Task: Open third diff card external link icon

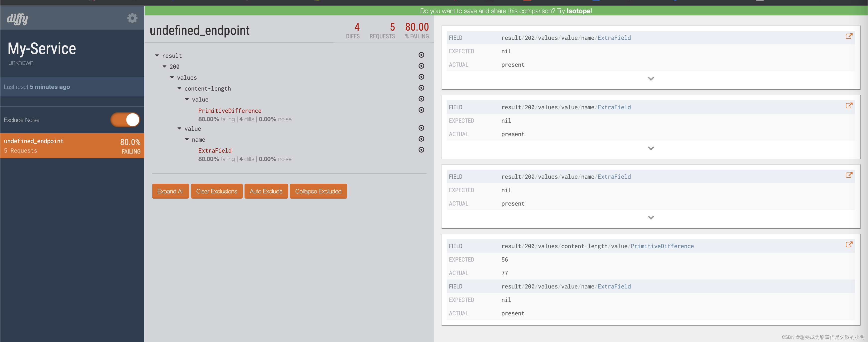Action: (x=849, y=175)
